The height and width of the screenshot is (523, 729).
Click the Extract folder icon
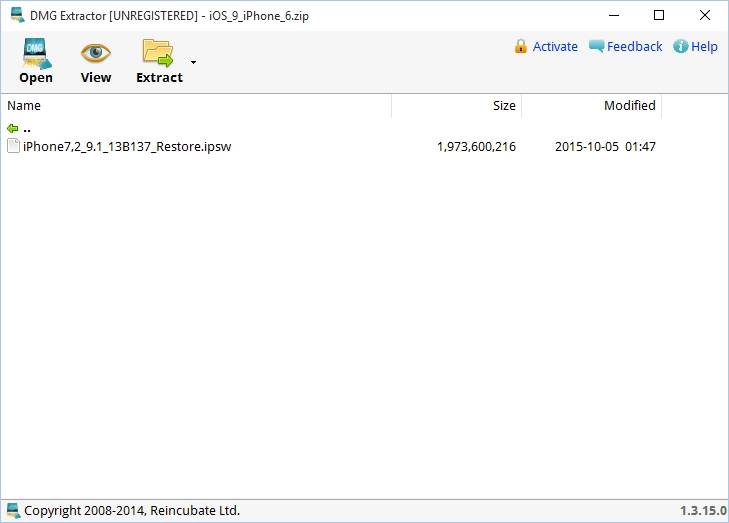[158, 52]
